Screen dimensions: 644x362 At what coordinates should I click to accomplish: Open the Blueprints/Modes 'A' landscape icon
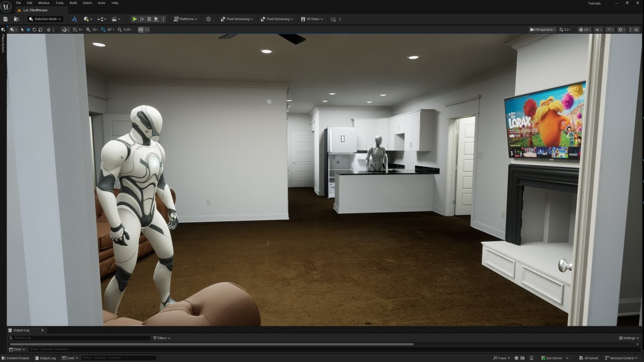click(74, 19)
